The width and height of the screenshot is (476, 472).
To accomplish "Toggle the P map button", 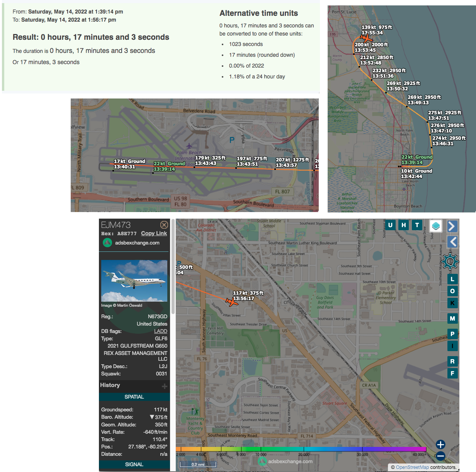I will click(x=452, y=334).
